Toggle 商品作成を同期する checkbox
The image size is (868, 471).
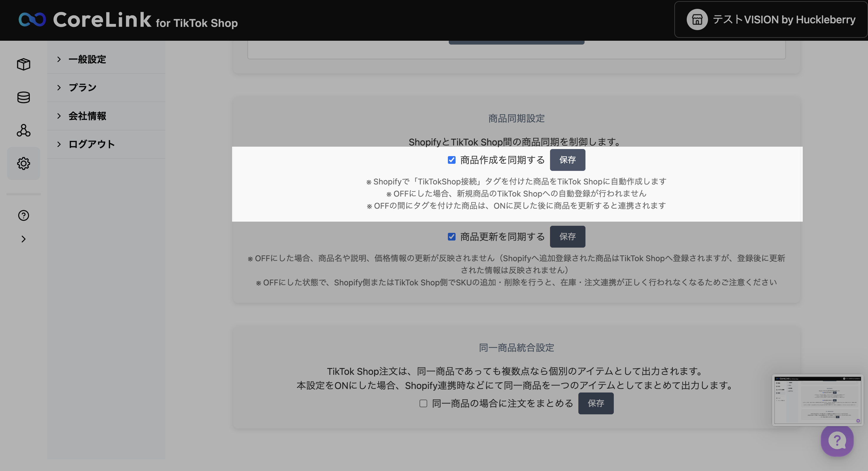coord(451,160)
